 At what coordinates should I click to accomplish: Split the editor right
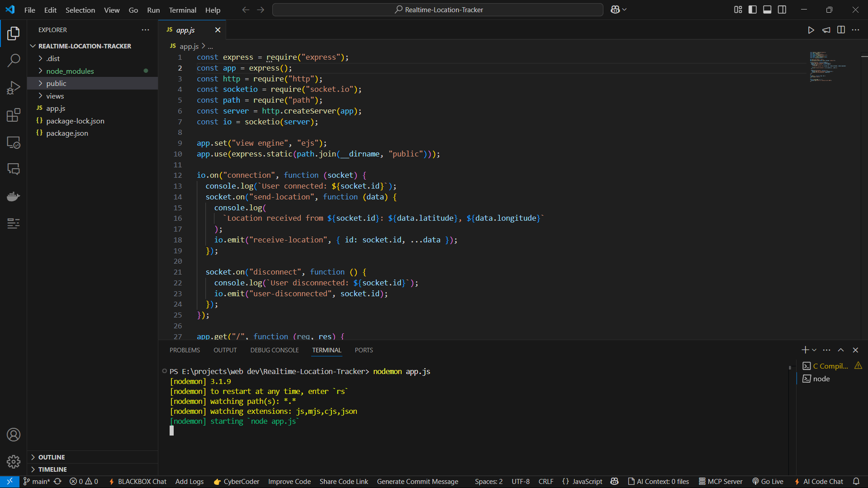(841, 30)
